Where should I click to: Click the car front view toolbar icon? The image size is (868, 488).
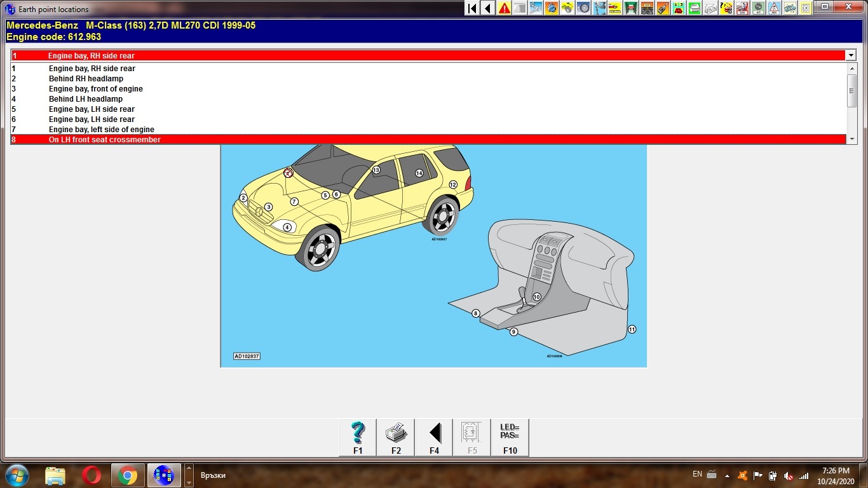[x=647, y=8]
